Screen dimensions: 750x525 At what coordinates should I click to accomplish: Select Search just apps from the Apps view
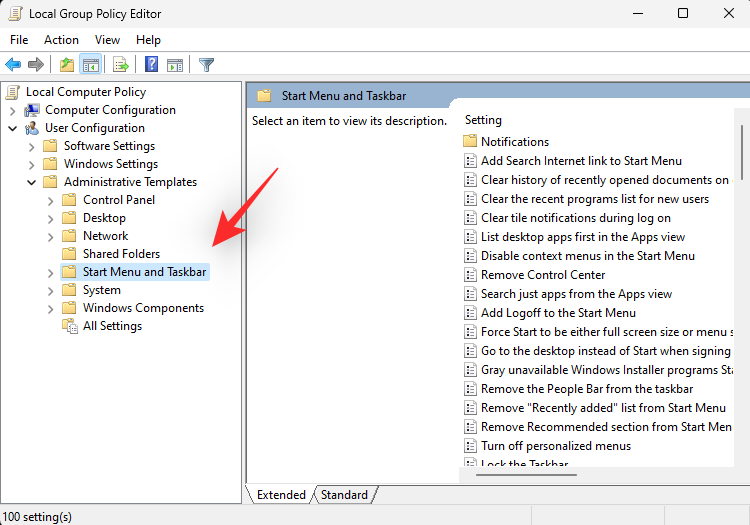point(576,294)
